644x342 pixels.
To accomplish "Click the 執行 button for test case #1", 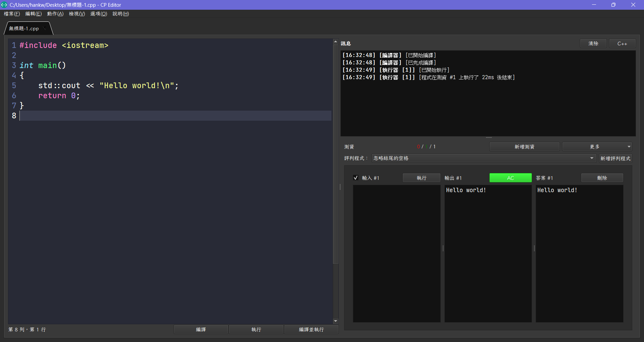I will [422, 178].
